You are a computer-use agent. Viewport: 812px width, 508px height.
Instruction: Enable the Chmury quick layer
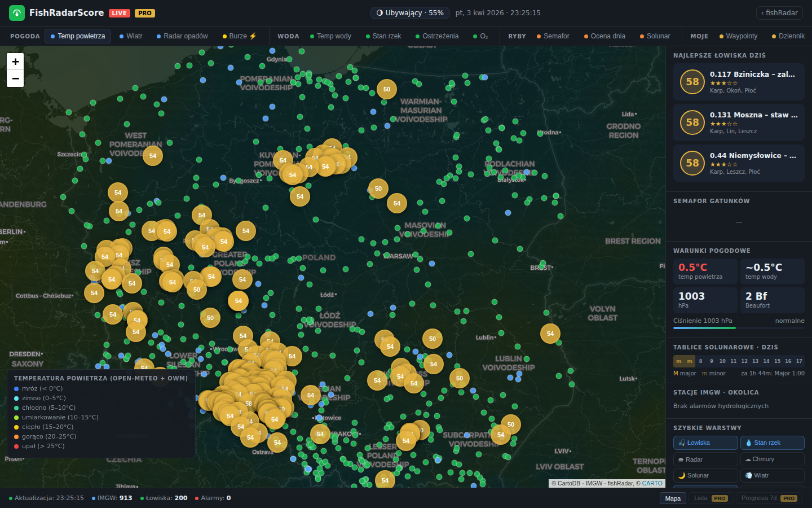(772, 459)
